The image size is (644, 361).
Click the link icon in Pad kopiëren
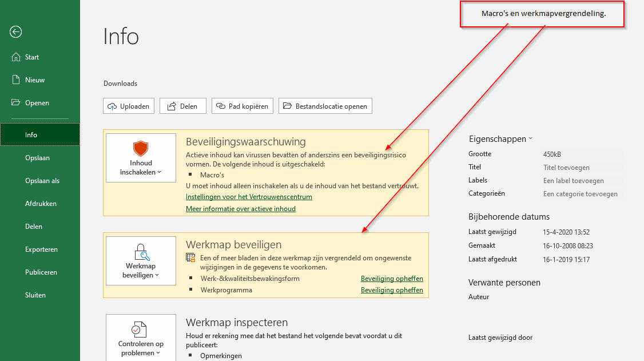pos(221,106)
